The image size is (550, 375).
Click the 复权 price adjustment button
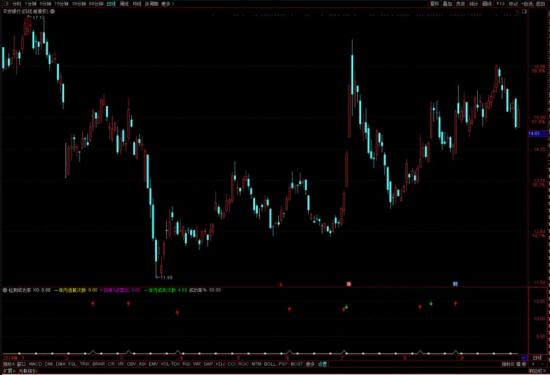[435, 4]
